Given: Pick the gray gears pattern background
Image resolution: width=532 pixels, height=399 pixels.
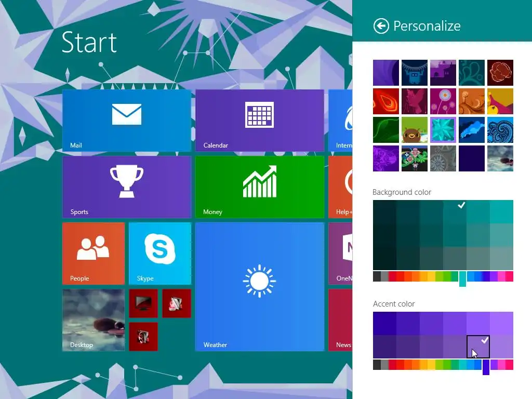Looking at the screenshot, I should click(x=443, y=158).
